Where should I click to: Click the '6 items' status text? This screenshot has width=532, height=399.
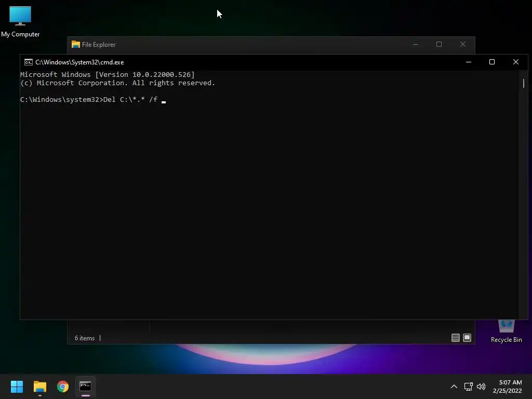click(x=85, y=338)
